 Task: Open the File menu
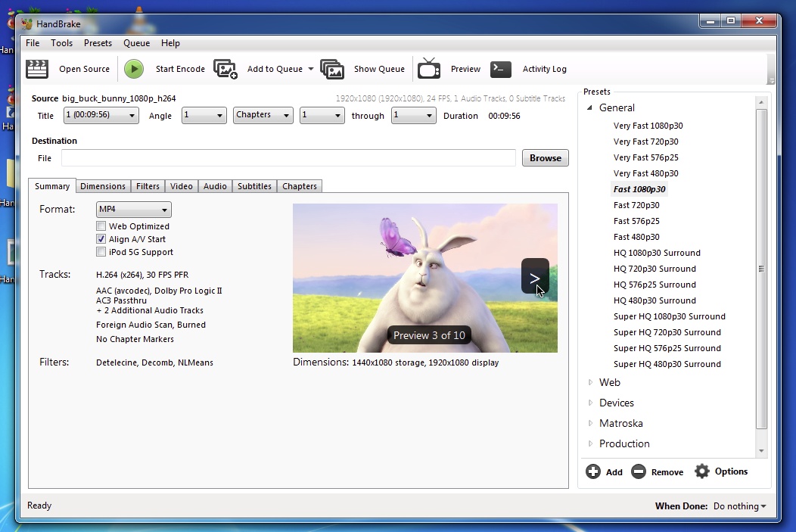point(33,43)
